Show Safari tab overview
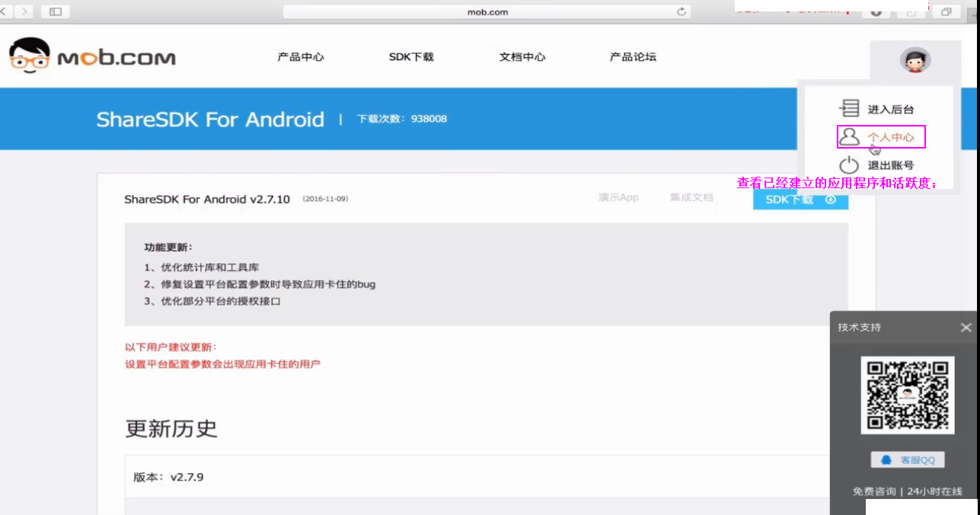 click(946, 11)
